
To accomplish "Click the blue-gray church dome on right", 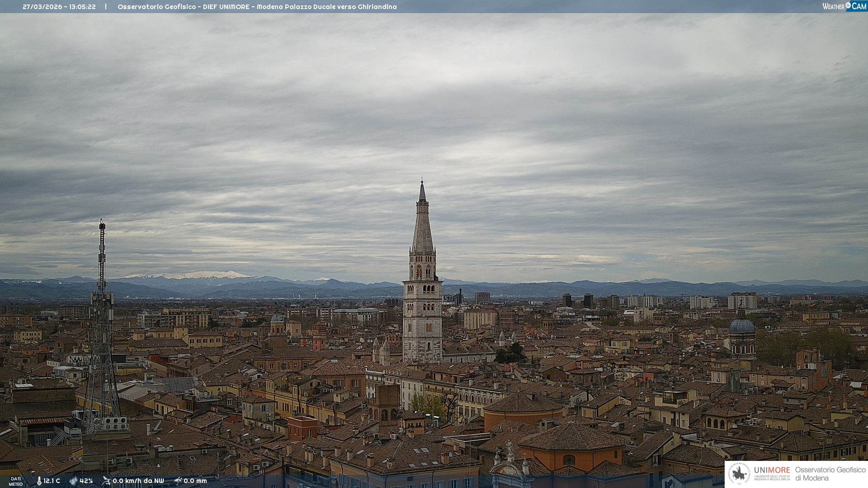I will tap(742, 326).
